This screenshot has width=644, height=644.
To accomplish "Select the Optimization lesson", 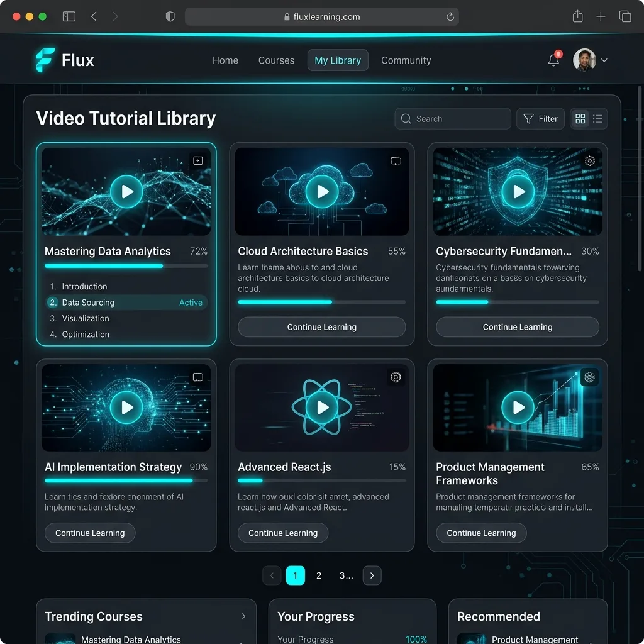I will tap(126, 335).
